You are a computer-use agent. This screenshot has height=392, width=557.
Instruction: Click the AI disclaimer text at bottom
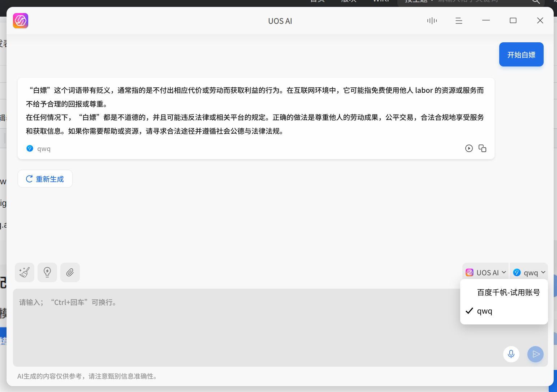pos(88,376)
